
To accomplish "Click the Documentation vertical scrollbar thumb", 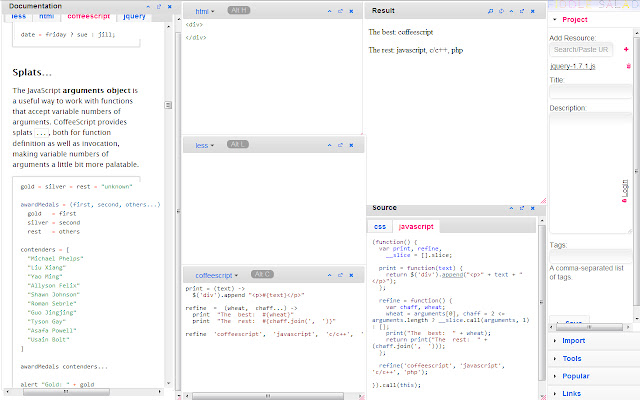I will tap(168, 105).
